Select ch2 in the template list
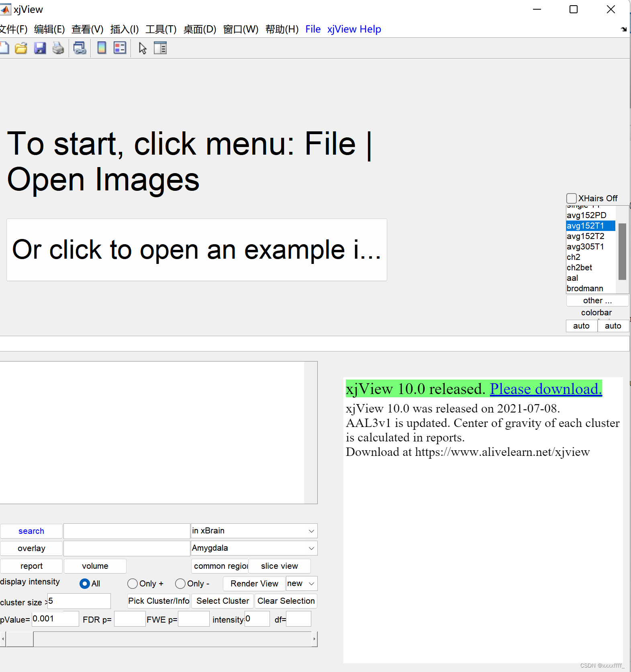 pos(590,257)
